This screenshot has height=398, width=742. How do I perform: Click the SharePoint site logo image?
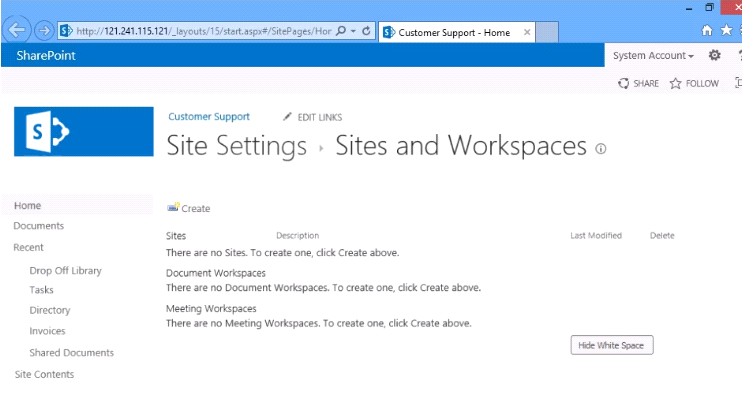(84, 132)
